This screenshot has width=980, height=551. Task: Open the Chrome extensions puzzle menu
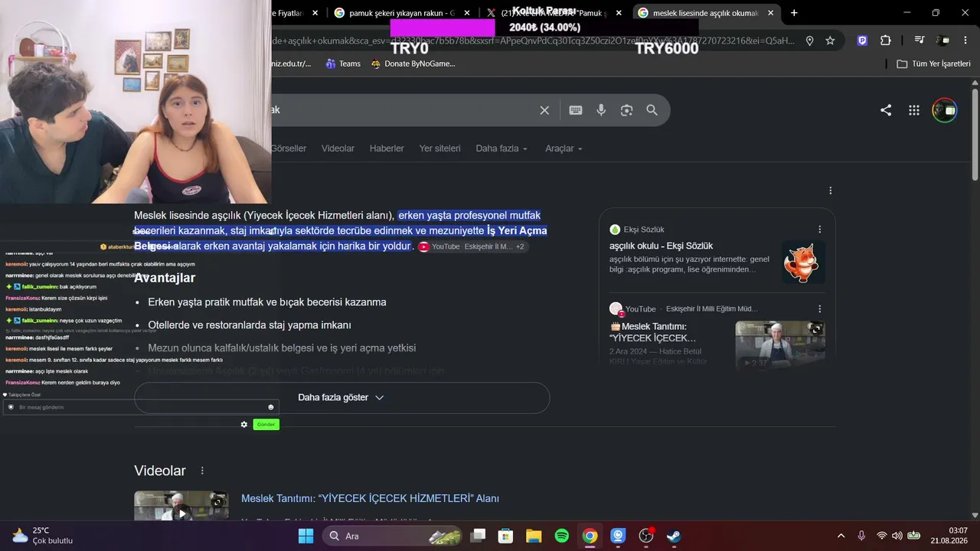pos(886,41)
